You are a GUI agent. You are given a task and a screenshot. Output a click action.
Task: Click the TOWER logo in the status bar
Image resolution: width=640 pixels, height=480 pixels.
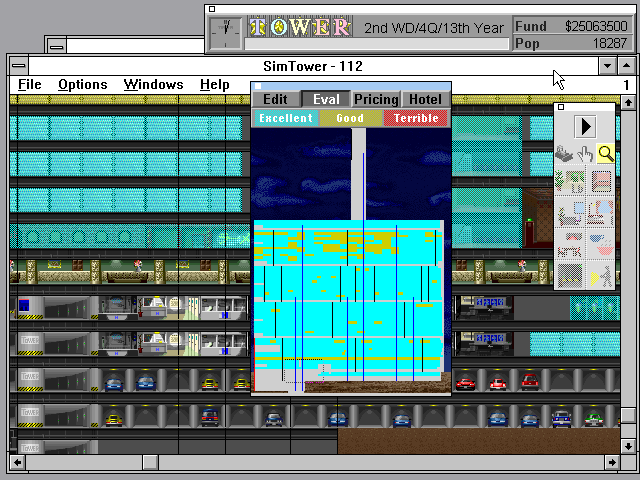pos(300,27)
